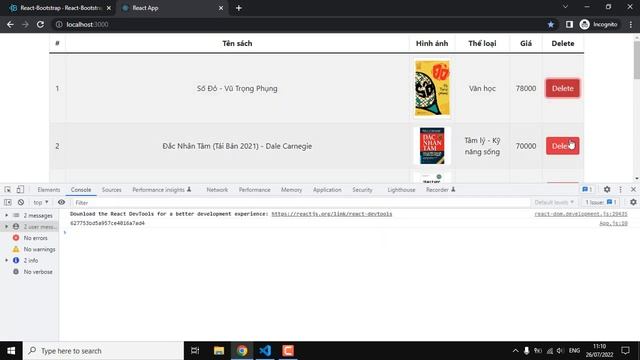The image size is (640, 360).
Task: Open the DevTools customize three-dot menu
Action: tap(620, 189)
